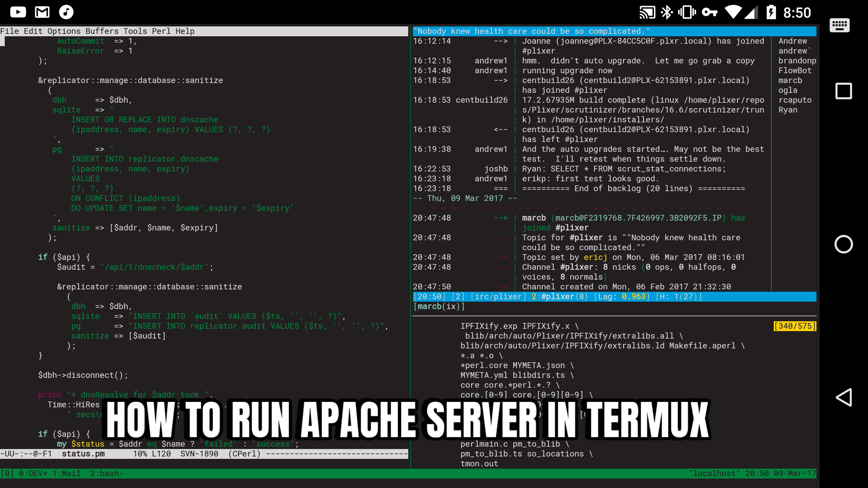This screenshot has height=488, width=868.
Task: Click the ericj nick in topic line
Action: 595,257
